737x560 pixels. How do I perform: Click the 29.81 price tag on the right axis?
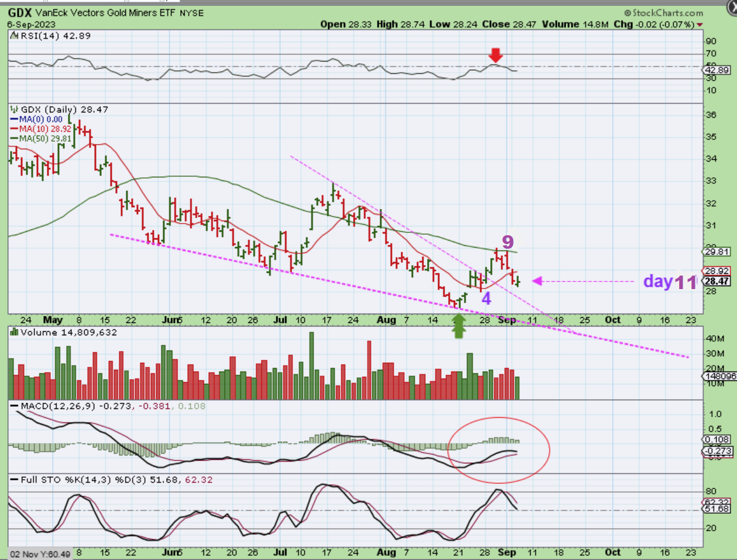pyautogui.click(x=717, y=252)
